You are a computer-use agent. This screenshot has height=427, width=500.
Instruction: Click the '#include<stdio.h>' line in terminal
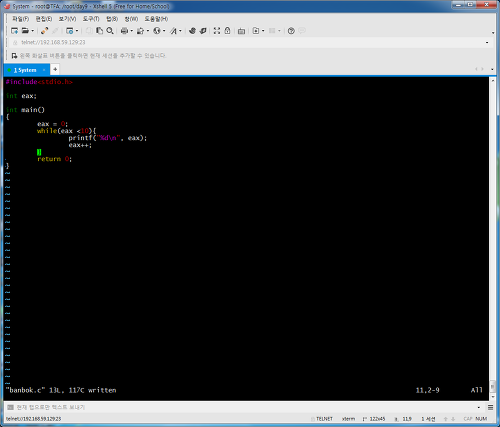(x=39, y=82)
